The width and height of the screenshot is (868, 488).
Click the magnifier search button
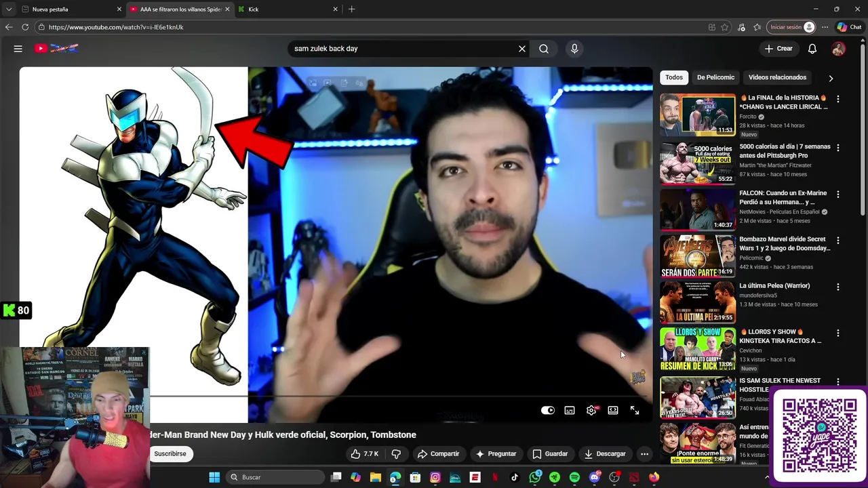point(544,49)
